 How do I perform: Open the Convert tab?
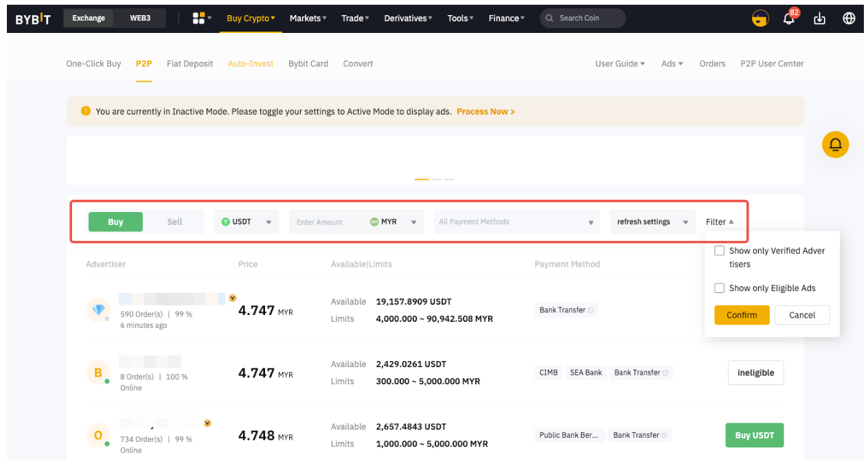click(358, 64)
